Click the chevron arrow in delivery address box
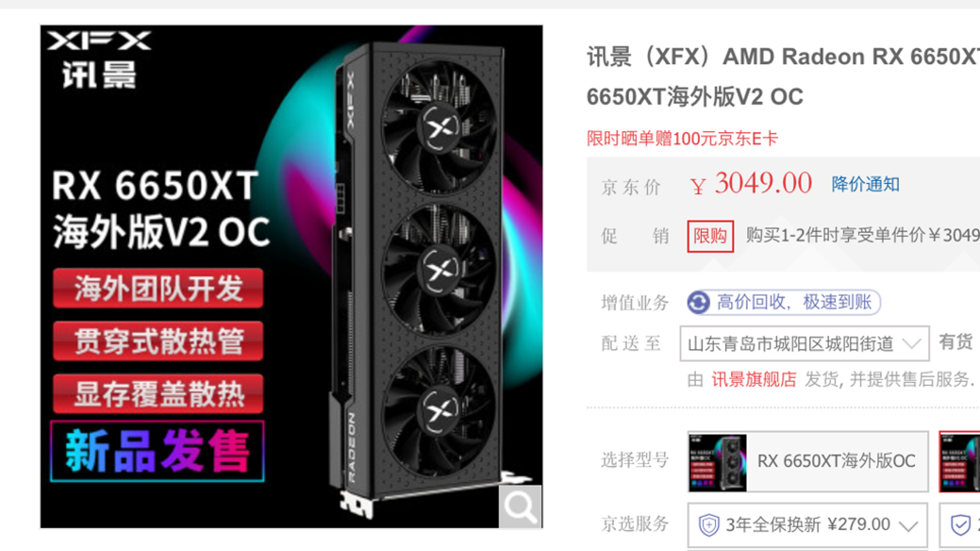Image resolution: width=980 pixels, height=551 pixels. (911, 343)
